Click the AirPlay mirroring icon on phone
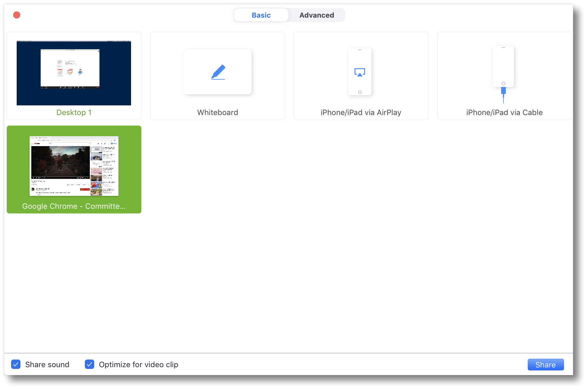 point(360,72)
